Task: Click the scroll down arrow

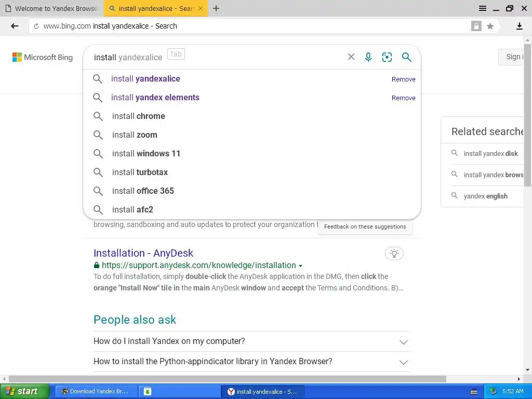Action: 527,370
